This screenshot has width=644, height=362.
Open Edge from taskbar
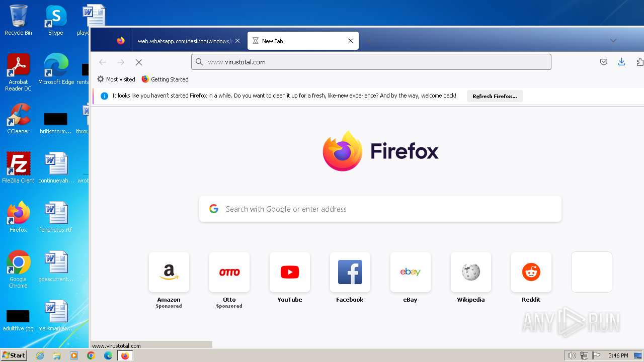click(x=108, y=355)
